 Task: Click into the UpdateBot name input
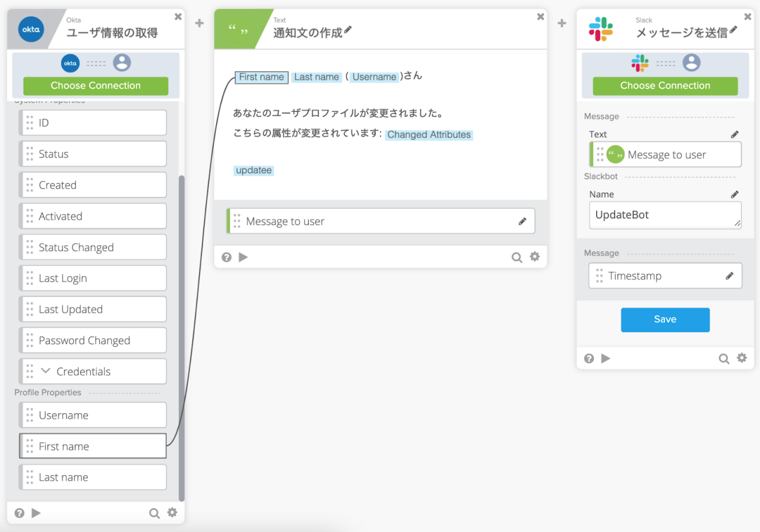665,215
